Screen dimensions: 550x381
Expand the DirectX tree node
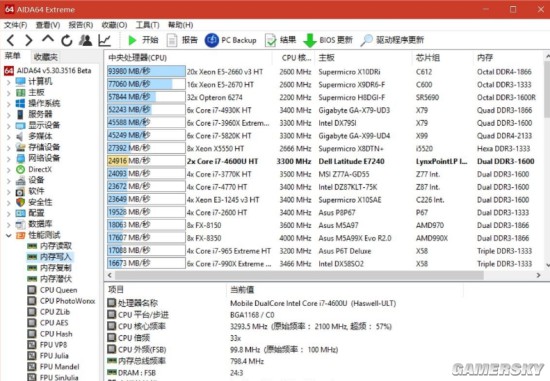coord(8,170)
